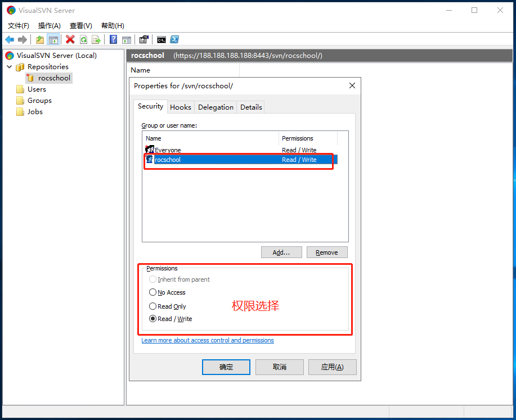Viewport: 516px width, 420px height.
Task: Select the rocschool repository in tree
Action: [x=54, y=78]
